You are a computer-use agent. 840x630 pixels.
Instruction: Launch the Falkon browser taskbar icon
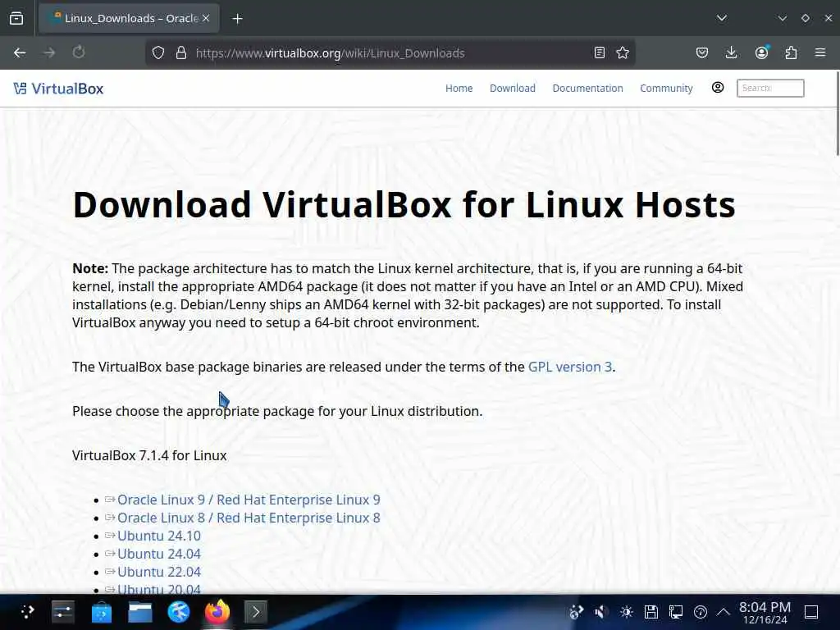click(178, 611)
